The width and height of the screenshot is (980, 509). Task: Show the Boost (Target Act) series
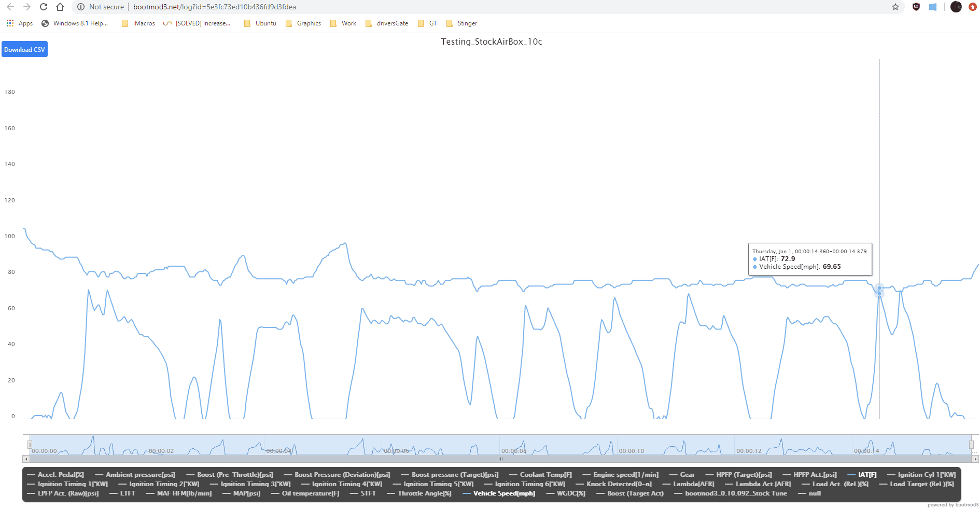point(630,493)
